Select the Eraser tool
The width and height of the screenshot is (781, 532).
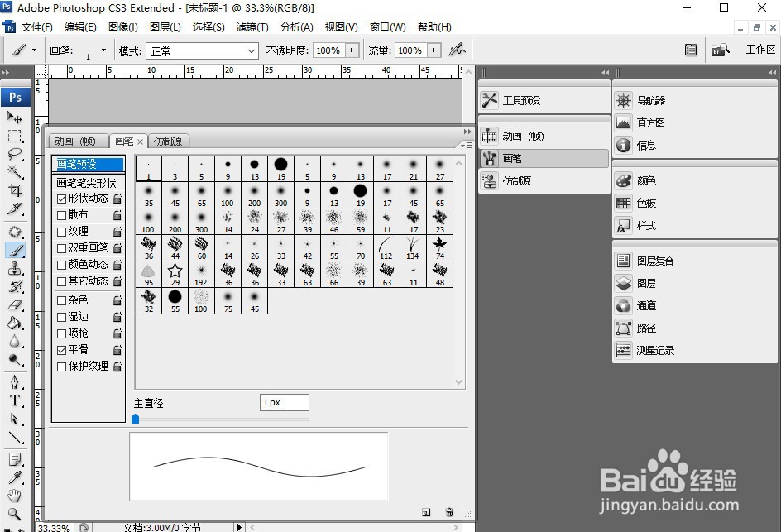pos(14,304)
